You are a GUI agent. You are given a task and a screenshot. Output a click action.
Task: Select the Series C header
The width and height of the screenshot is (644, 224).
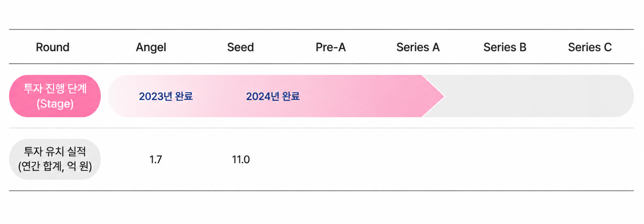pos(590,47)
